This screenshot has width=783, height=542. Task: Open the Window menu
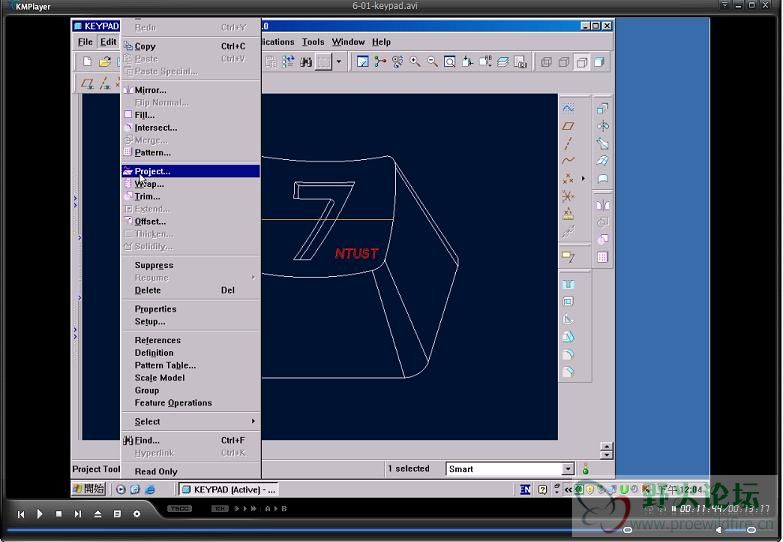(x=348, y=42)
